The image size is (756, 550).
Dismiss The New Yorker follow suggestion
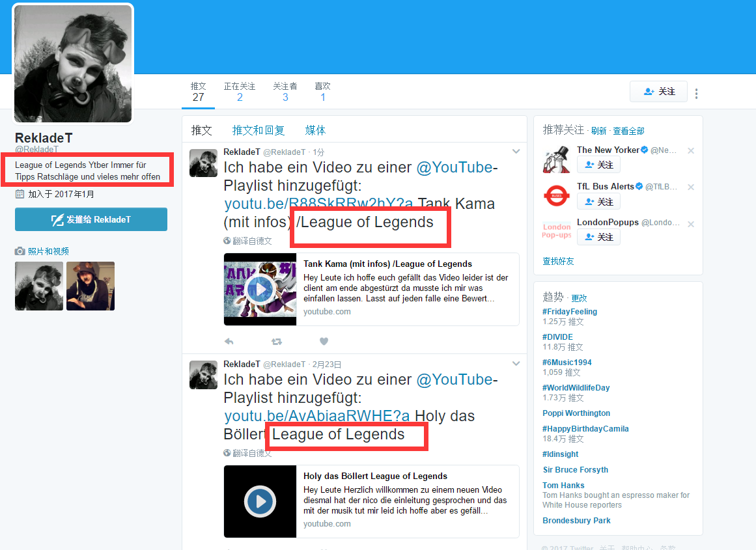point(691,150)
